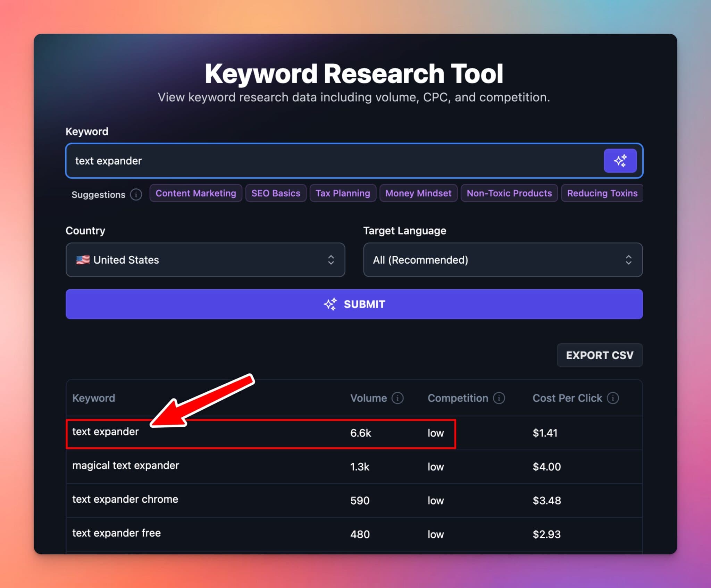The height and width of the screenshot is (588, 711).
Task: Select the Reducing Toxins suggestion
Action: click(x=602, y=193)
